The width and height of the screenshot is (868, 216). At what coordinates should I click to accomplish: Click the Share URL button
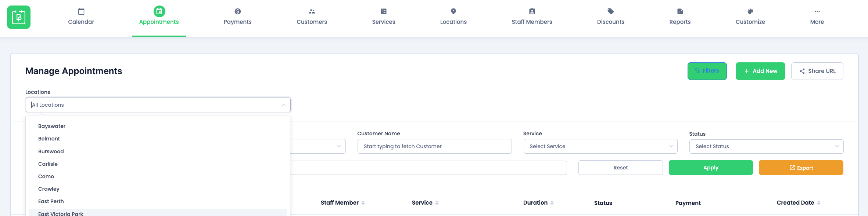[817, 71]
